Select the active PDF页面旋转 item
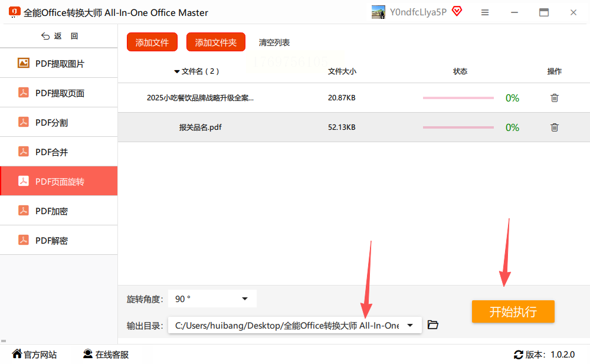Viewport: 590px width, 364px height. pyautogui.click(x=58, y=181)
